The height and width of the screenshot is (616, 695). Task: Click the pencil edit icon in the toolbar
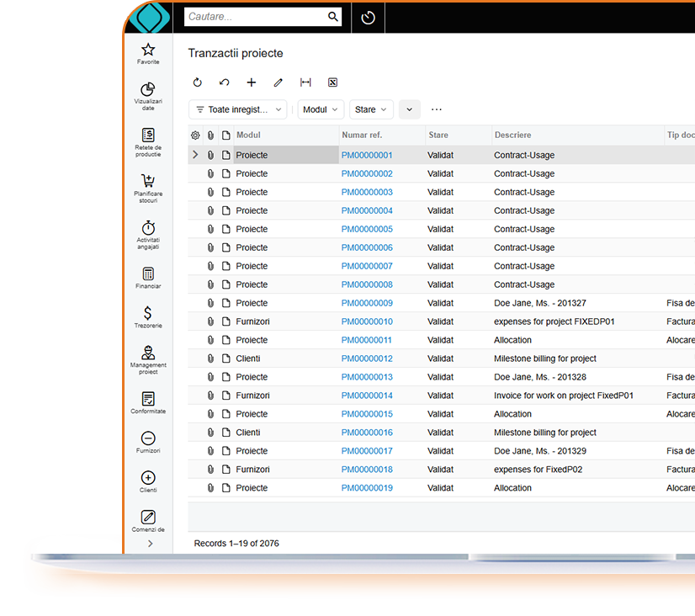(279, 82)
